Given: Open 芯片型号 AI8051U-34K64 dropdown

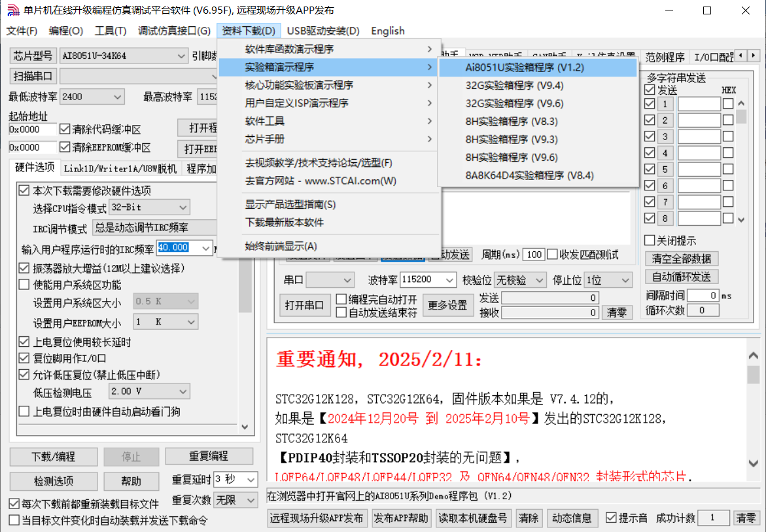Looking at the screenshot, I should 124,56.
